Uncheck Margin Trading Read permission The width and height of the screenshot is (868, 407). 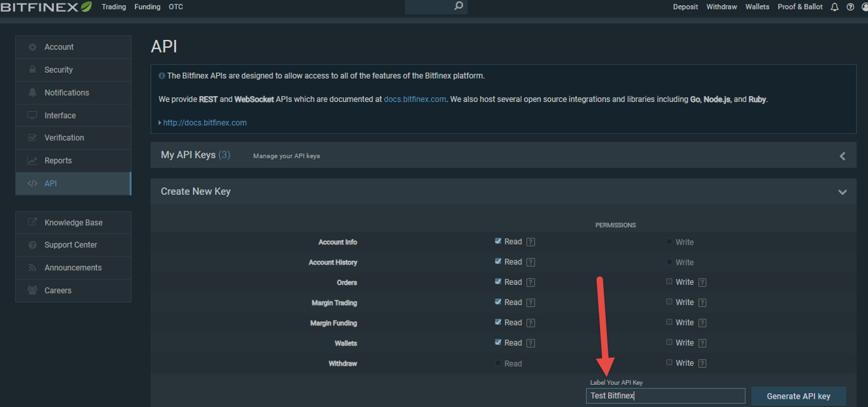(498, 302)
